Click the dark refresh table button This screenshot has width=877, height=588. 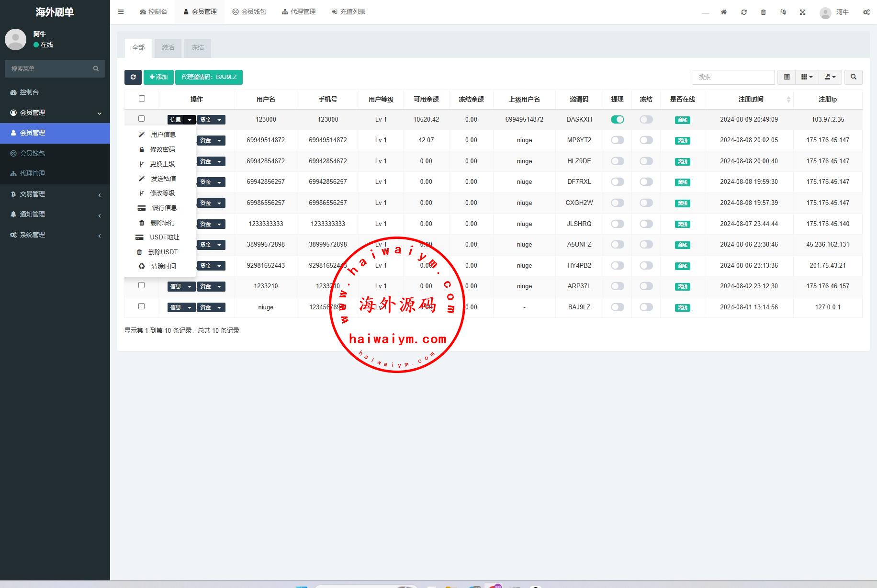pos(133,77)
